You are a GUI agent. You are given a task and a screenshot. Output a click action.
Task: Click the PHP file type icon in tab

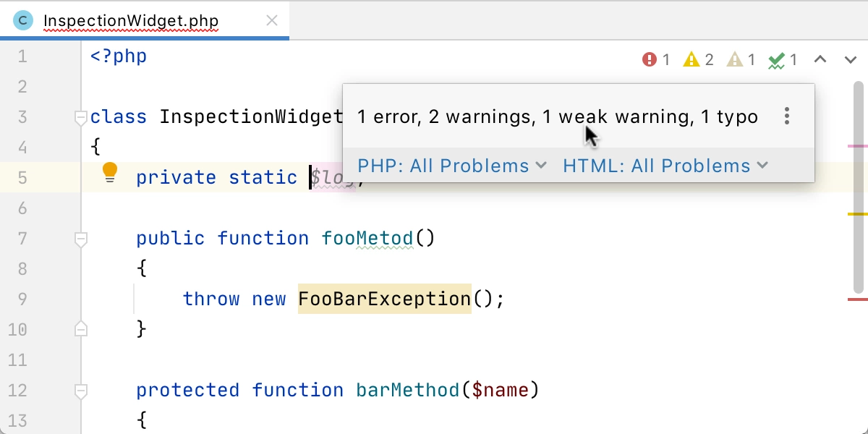click(23, 20)
